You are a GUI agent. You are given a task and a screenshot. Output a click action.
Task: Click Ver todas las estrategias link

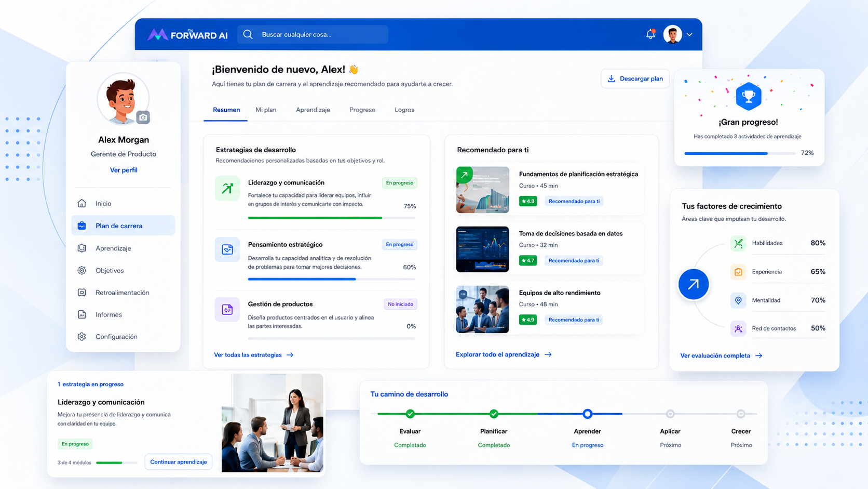(248, 355)
